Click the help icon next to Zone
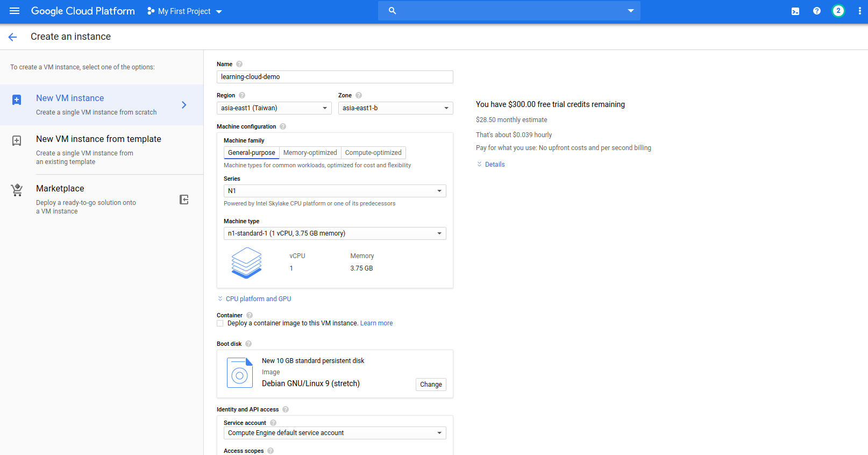Viewport: 868px width, 455px height. 359,95
